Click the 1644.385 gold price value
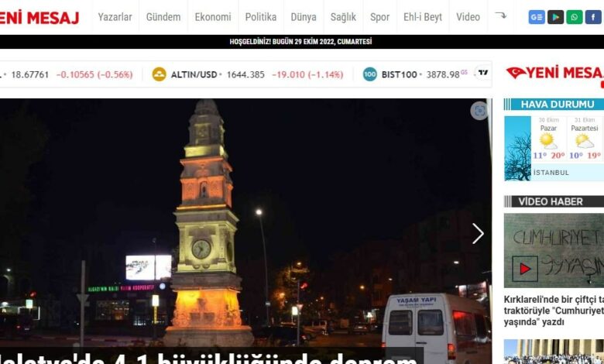Viewport: 604px width, 364px height. [245, 74]
